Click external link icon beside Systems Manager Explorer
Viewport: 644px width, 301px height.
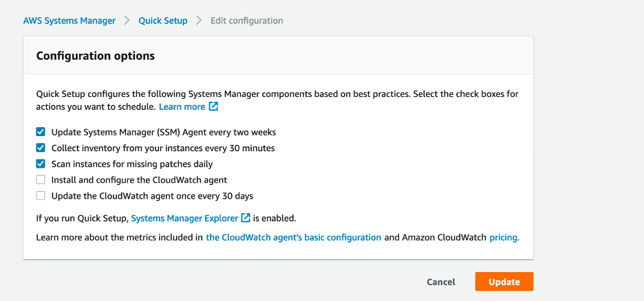point(246,218)
